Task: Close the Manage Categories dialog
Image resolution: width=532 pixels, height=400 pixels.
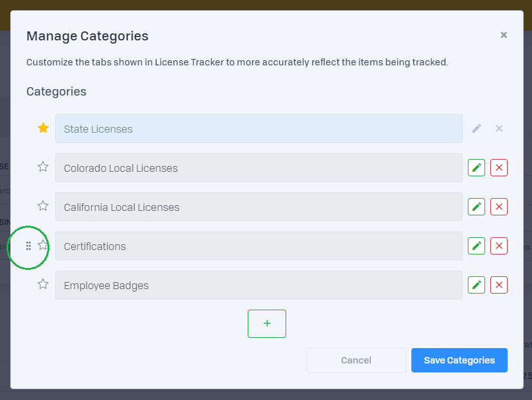Action: [504, 35]
